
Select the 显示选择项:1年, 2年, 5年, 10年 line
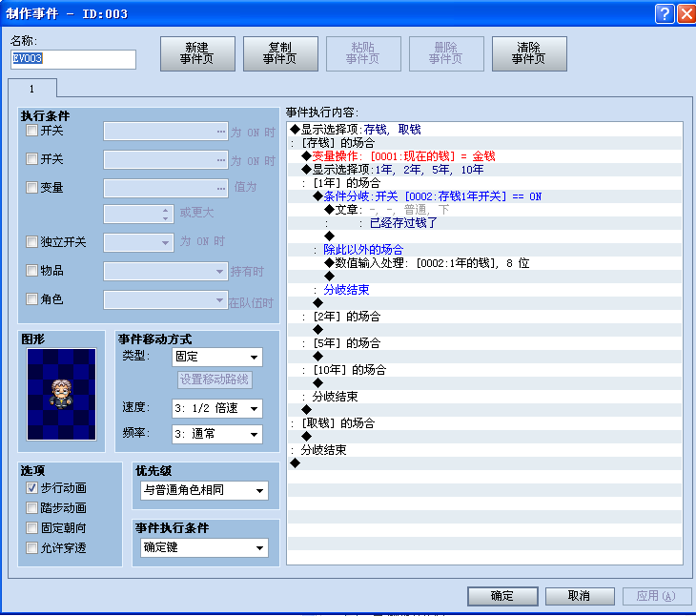(x=484, y=170)
